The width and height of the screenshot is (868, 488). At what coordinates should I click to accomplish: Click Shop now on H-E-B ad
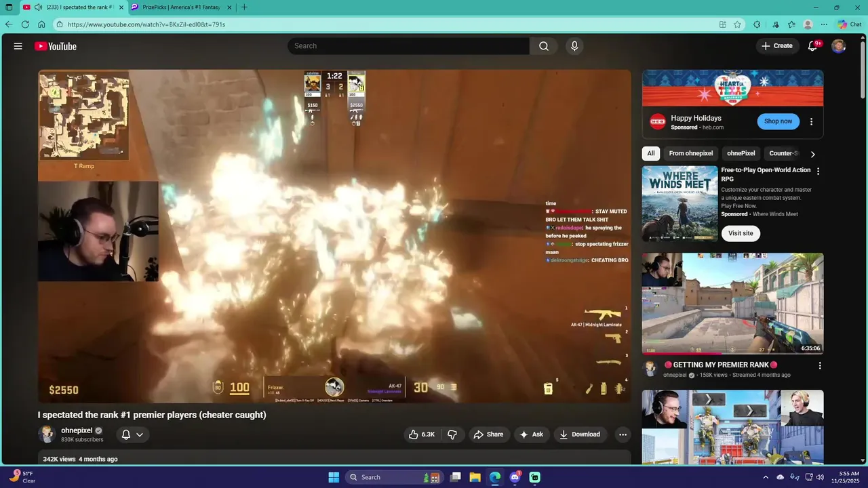point(778,121)
